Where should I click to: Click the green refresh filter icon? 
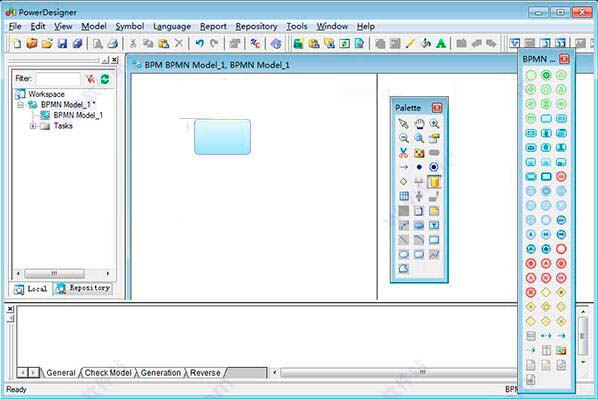click(x=105, y=79)
